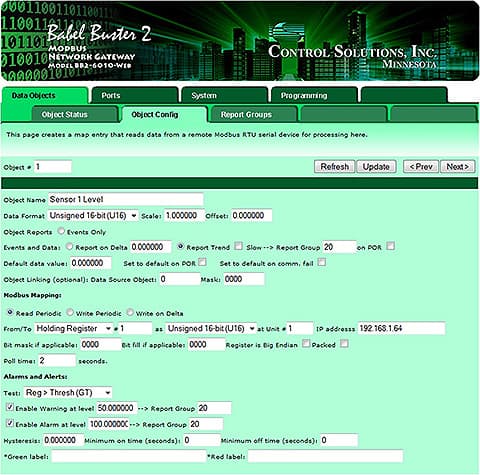This screenshot has width=480, height=475.
Task: Toggle Enable Warning at level checkbox
Action: tap(10, 407)
